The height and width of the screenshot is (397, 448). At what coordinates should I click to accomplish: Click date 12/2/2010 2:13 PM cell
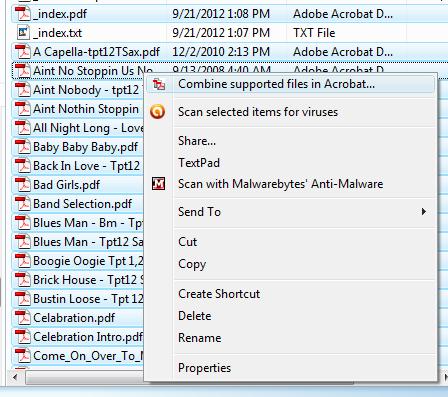point(221,52)
